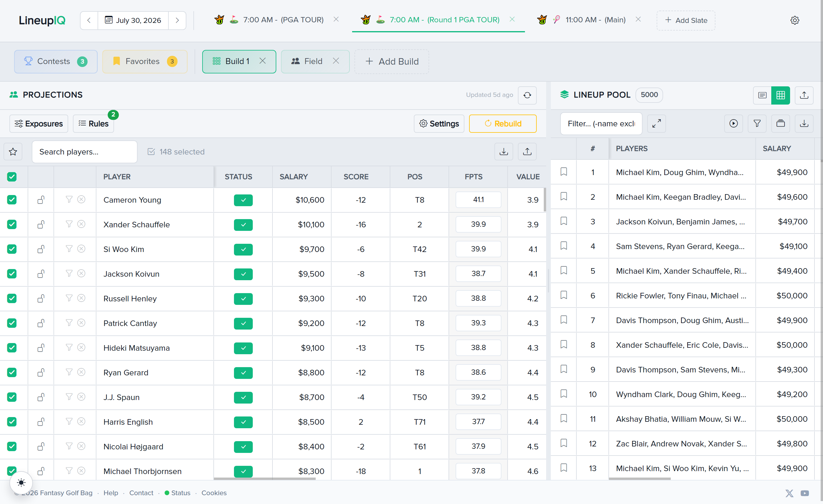Close the 11:00 AM (Main) slate
This screenshot has height=504, width=823.
coord(638,19)
